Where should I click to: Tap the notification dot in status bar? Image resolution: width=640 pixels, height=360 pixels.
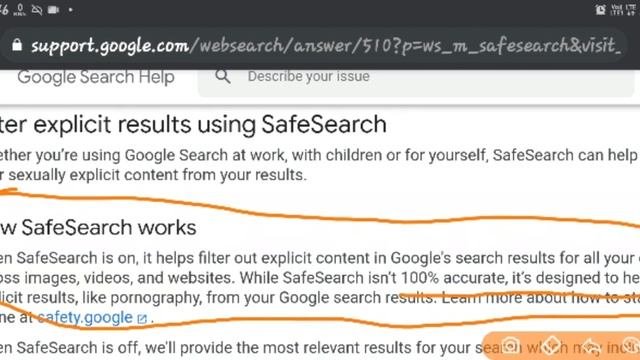click(70, 10)
